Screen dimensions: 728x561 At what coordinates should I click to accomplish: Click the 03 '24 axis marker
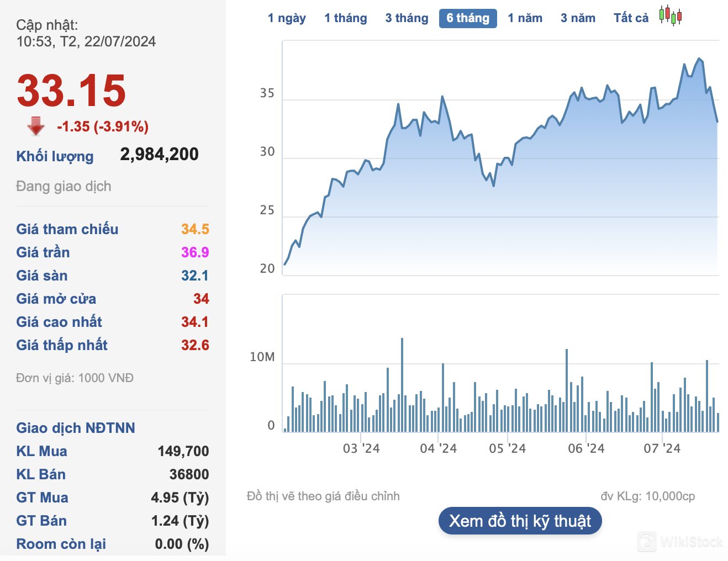pyautogui.click(x=361, y=448)
